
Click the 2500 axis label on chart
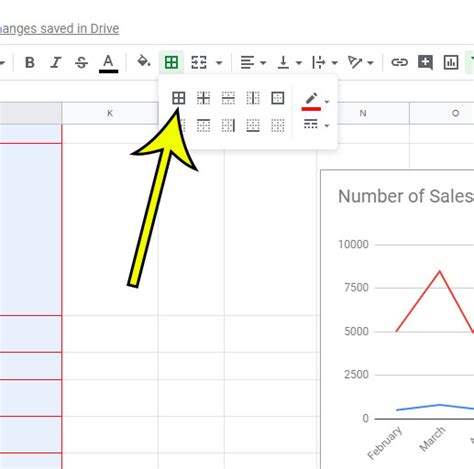click(356, 374)
